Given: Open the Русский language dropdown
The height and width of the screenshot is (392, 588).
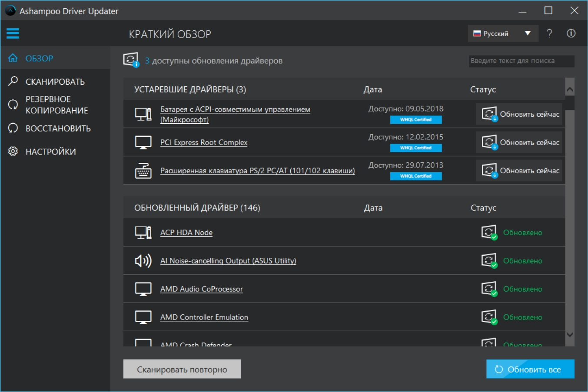Looking at the screenshot, I should (x=503, y=33).
